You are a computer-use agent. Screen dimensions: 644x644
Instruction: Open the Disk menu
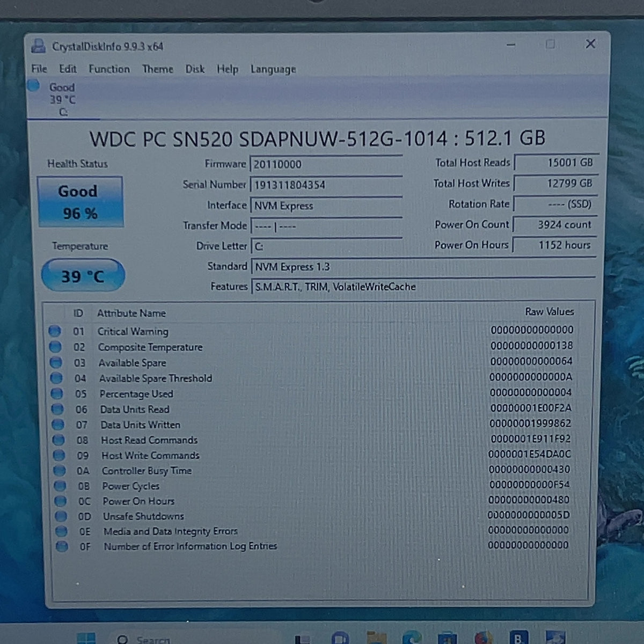pos(195,69)
